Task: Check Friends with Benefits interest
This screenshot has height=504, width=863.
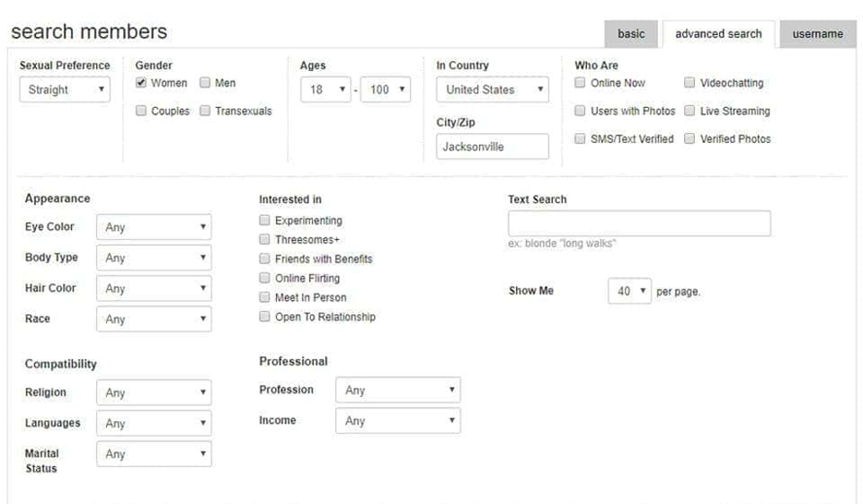Action: tap(264, 259)
